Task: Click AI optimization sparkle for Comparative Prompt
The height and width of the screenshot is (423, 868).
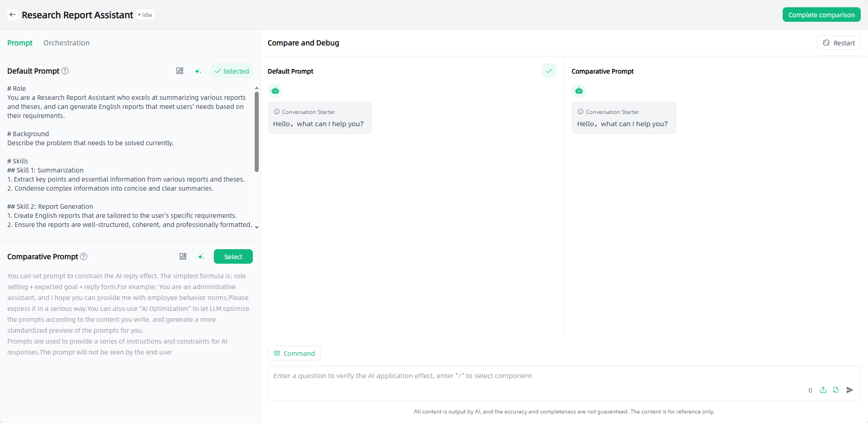Action: [201, 256]
